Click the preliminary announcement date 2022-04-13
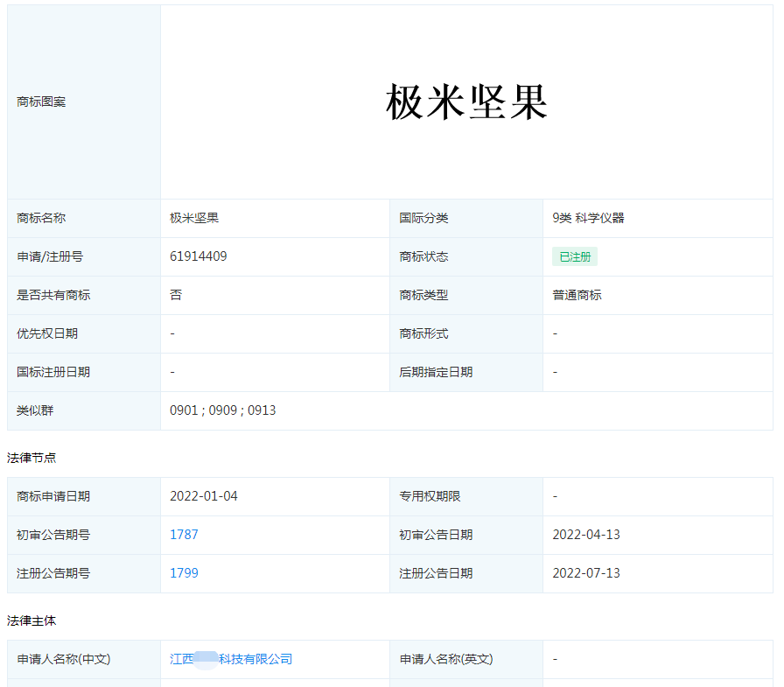This screenshot has height=687, width=784. tap(586, 535)
